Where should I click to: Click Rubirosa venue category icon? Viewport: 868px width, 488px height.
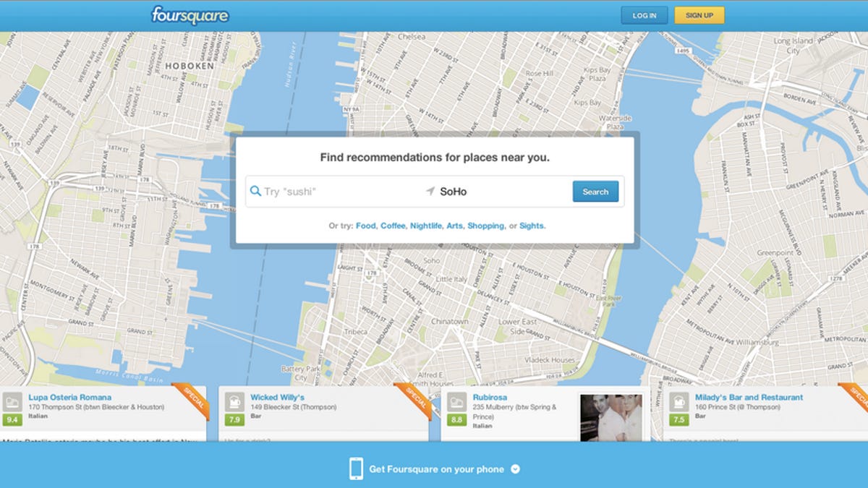[456, 402]
